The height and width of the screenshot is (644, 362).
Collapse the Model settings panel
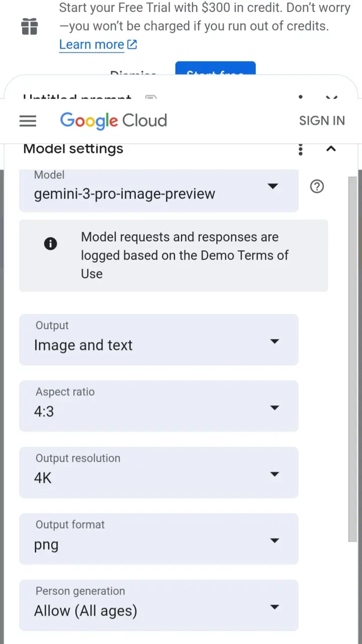pos(331,149)
